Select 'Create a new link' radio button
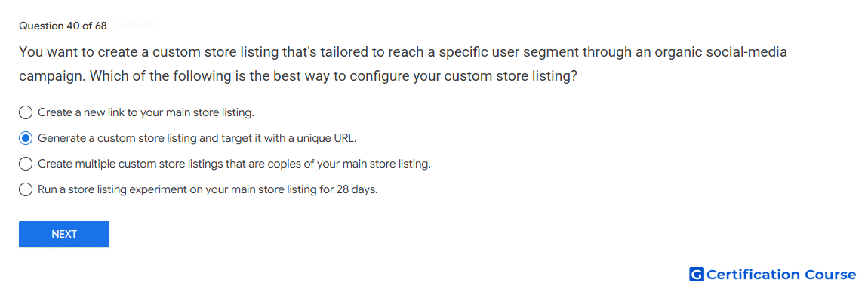868x289 pixels. [26, 113]
